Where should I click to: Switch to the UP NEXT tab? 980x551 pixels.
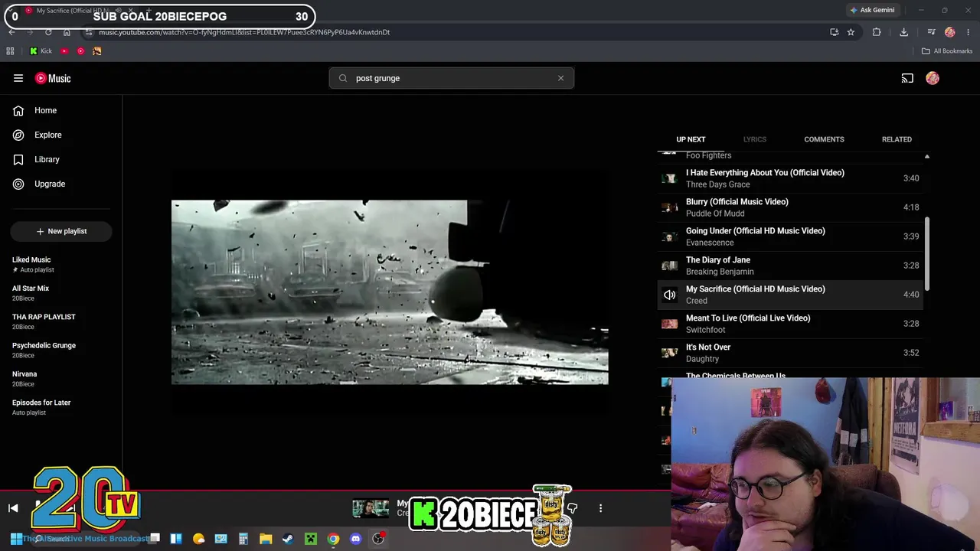[691, 139]
